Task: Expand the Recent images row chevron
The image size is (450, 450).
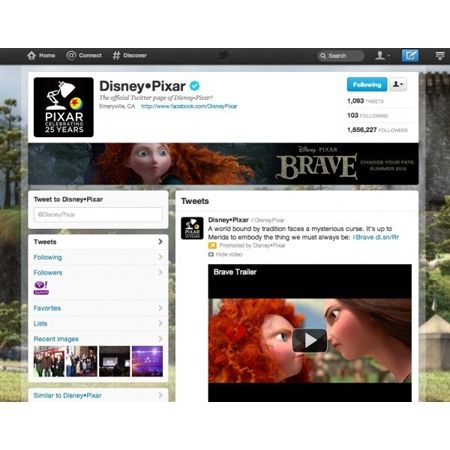Action: pos(160,339)
